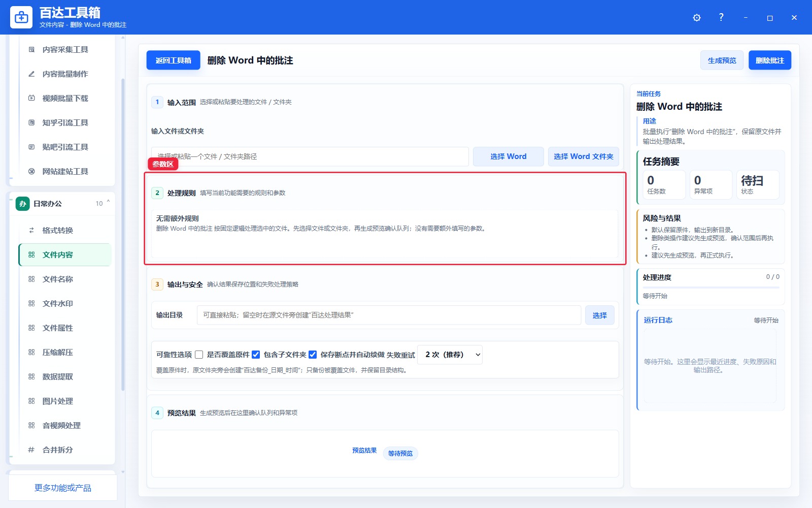Collapse the 日常办公 category chevron
Viewport: 812px width, 508px height.
pyautogui.click(x=108, y=202)
